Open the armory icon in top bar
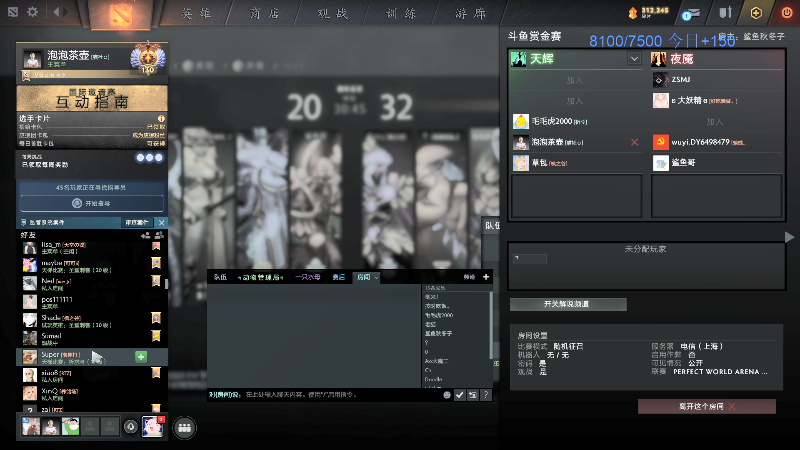The height and width of the screenshot is (450, 800). click(x=725, y=13)
